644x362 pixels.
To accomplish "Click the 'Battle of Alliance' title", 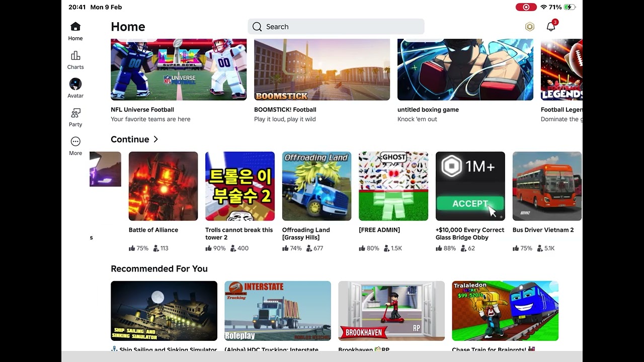I will (x=153, y=230).
